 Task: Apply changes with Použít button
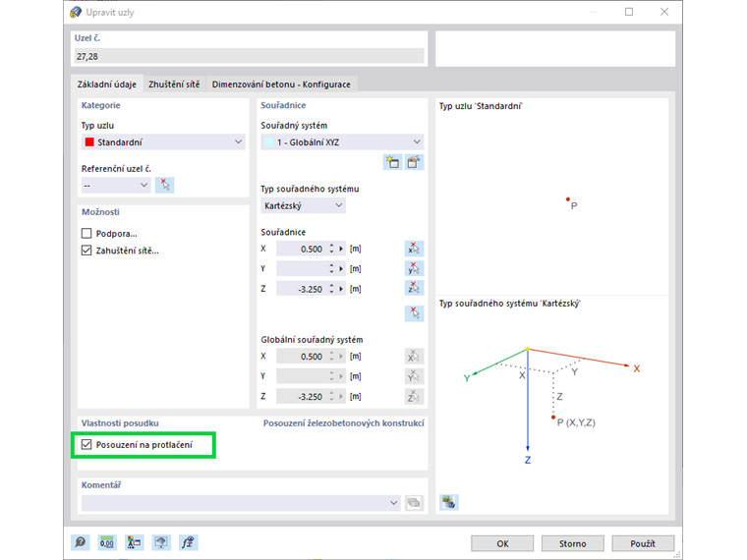(643, 543)
